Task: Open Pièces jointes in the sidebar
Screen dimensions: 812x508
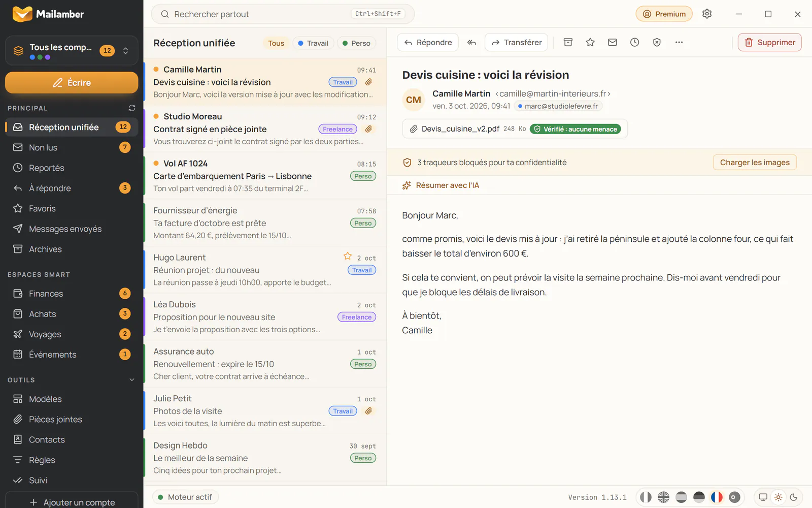Action: coord(72,419)
